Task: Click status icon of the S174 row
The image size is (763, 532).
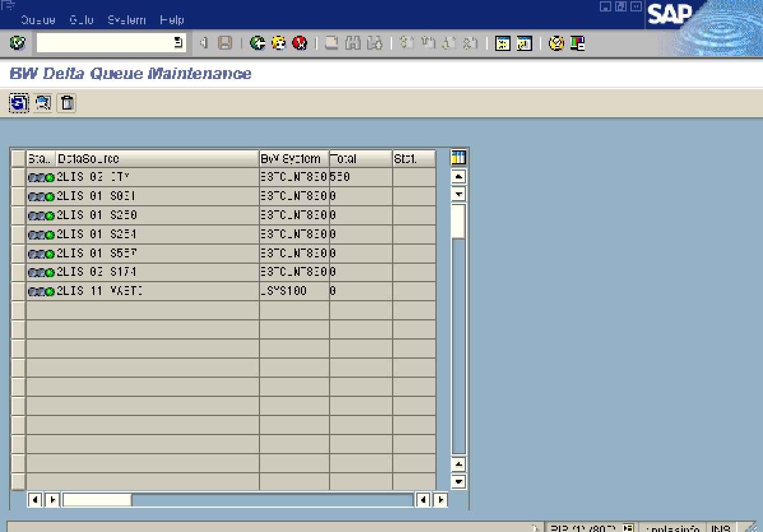Action: pos(41,272)
